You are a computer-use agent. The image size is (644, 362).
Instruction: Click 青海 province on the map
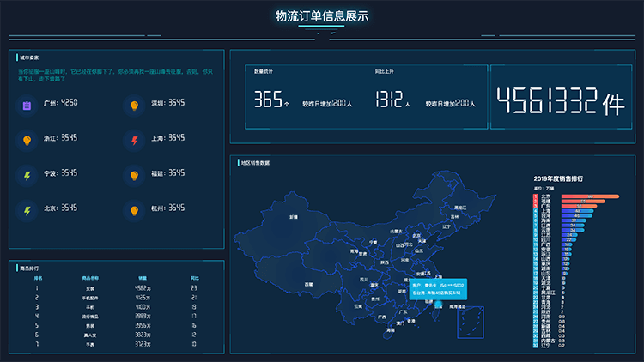[x=354, y=251]
